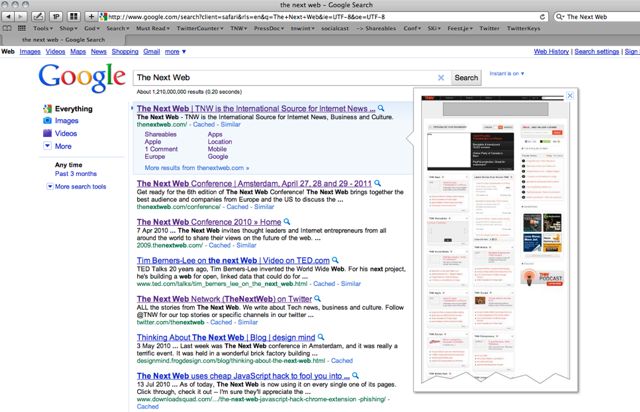Switch to Videos in top navigation
This screenshot has height=412, width=640.
[x=55, y=51]
